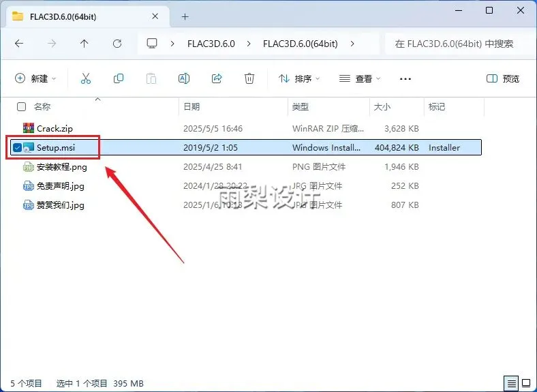
Task: Click the Installer tag on Setup.msi row
Action: point(444,148)
